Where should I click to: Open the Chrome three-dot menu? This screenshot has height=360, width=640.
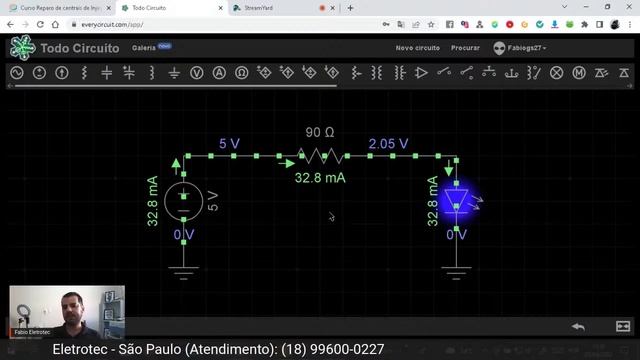point(630,24)
